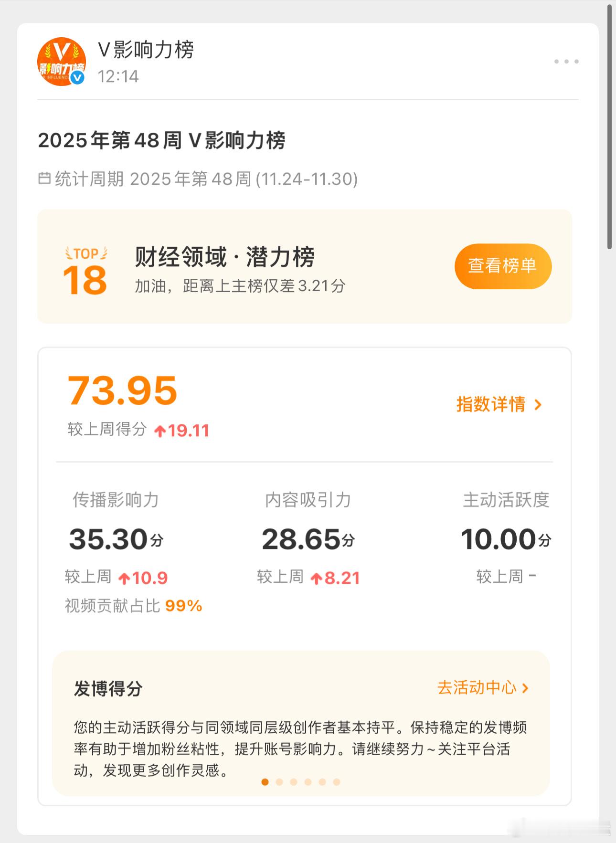The height and width of the screenshot is (843, 616).
Task: Expand the 指数详情 chevron arrow
Action: click(538, 405)
